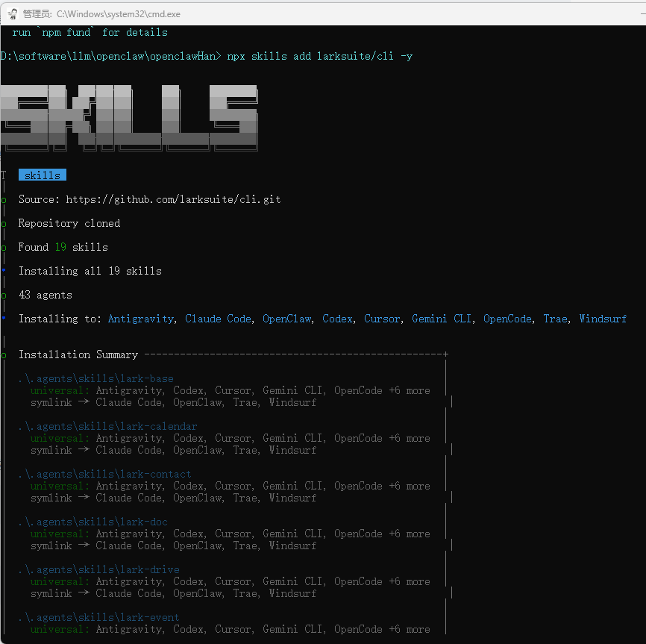This screenshot has height=644, width=646.
Task: Click OpenClaw in the Installing to list
Action: [x=286, y=319]
